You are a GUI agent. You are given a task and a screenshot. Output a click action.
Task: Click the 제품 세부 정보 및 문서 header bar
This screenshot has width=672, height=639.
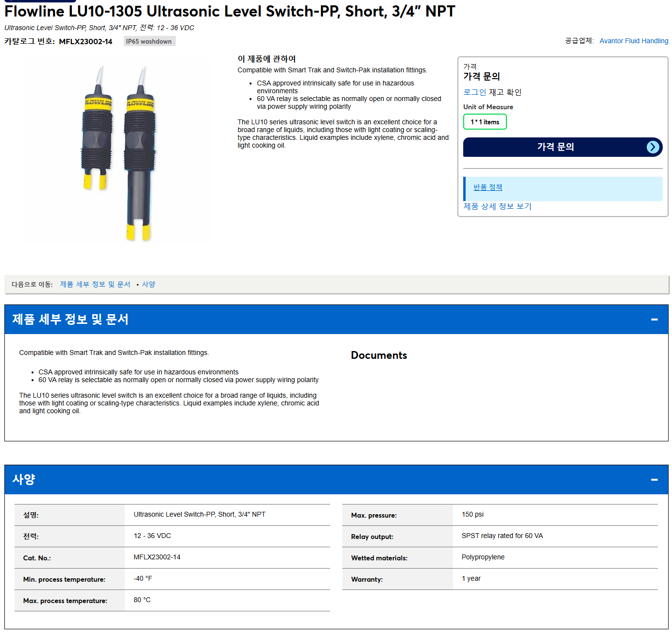[x=336, y=319]
